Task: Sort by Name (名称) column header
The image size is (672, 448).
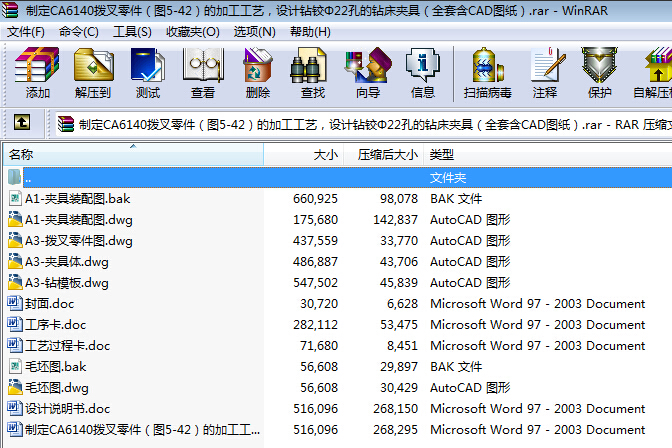Action: pyautogui.click(x=133, y=154)
